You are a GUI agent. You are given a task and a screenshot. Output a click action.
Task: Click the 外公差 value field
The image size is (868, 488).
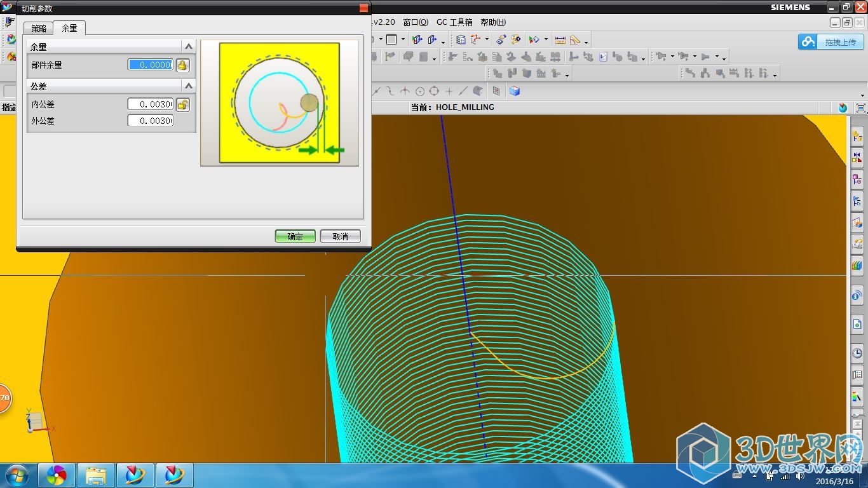tap(151, 121)
